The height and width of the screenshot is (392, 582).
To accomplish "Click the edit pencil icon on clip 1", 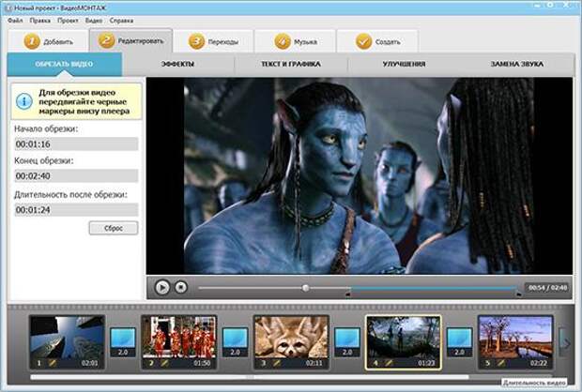I will click(x=53, y=363).
